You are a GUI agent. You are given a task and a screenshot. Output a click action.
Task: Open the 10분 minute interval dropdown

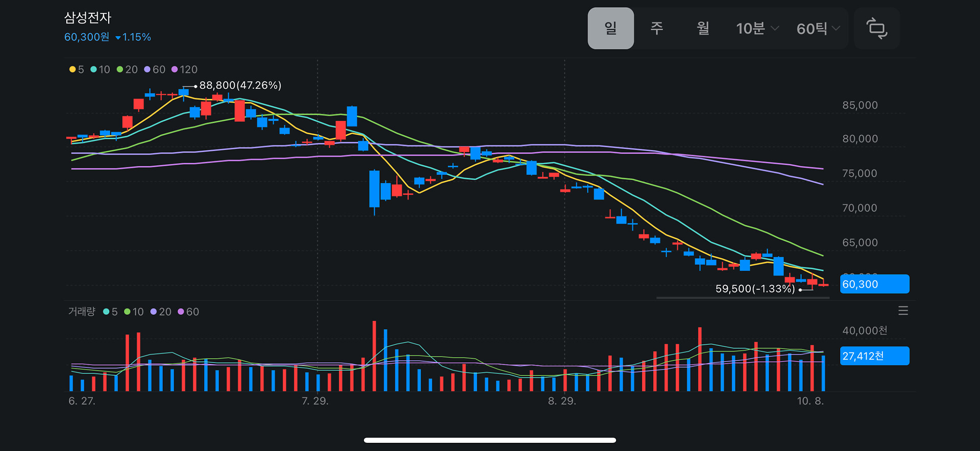pyautogui.click(x=757, y=29)
